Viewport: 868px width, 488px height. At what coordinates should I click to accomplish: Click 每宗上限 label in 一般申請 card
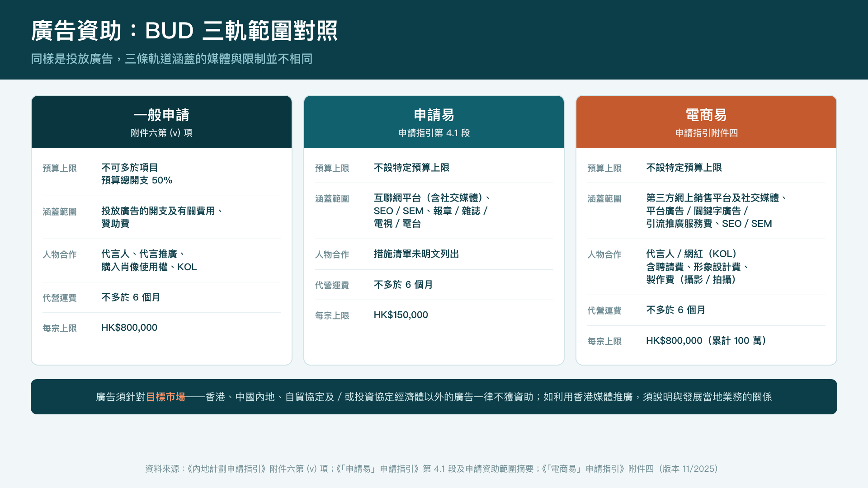click(60, 328)
